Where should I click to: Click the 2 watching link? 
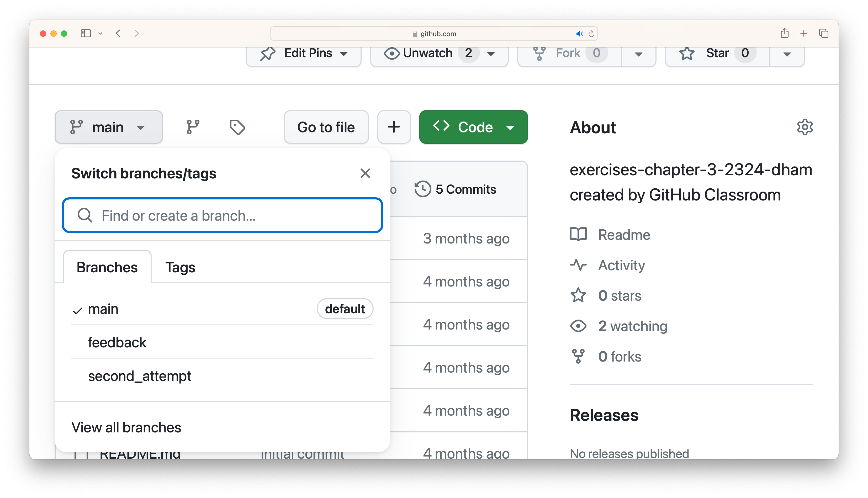[x=618, y=326]
